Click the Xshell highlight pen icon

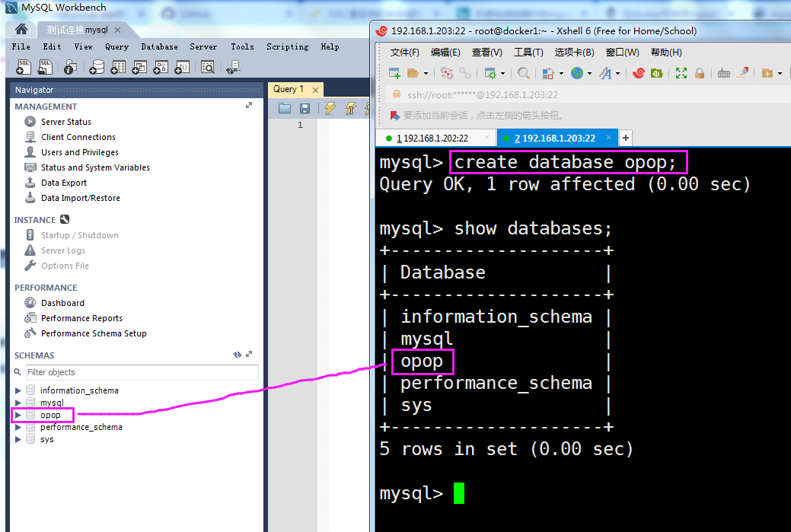tap(742, 73)
